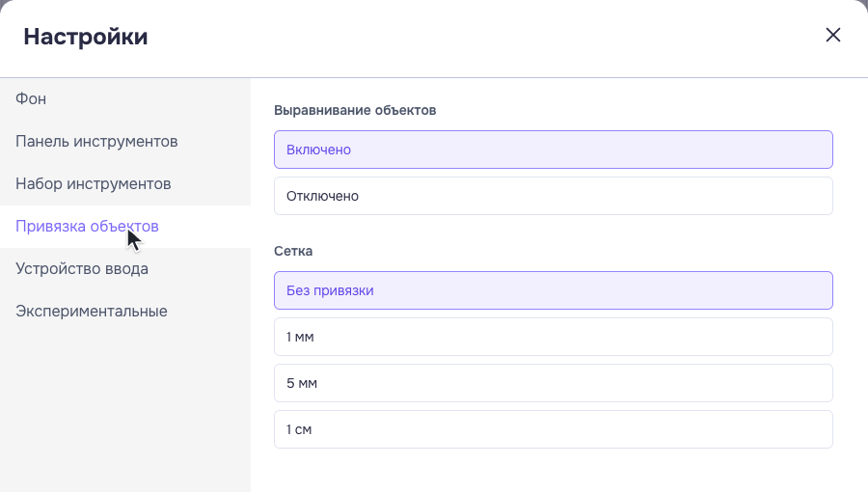The image size is (868, 492).
Task: Select Привязка объектов section
Action: pos(125,227)
